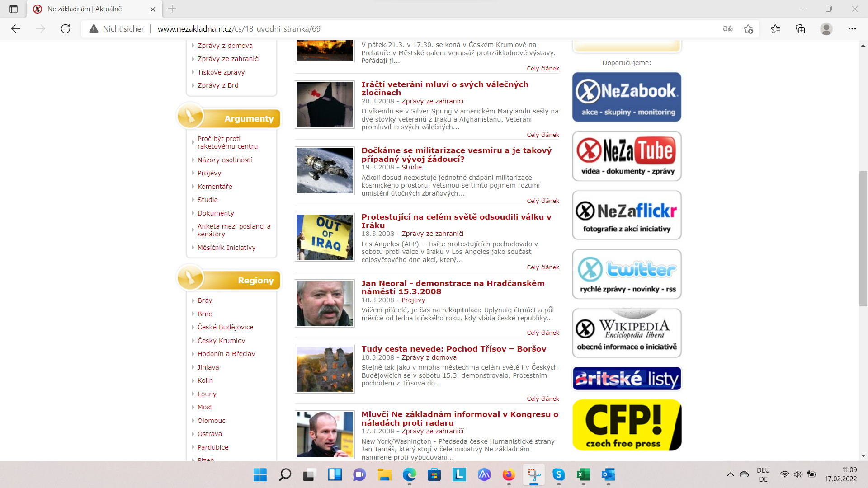Viewport: 868px width, 488px height.
Task: Click the scrollbar down arrow
Action: coord(863,456)
